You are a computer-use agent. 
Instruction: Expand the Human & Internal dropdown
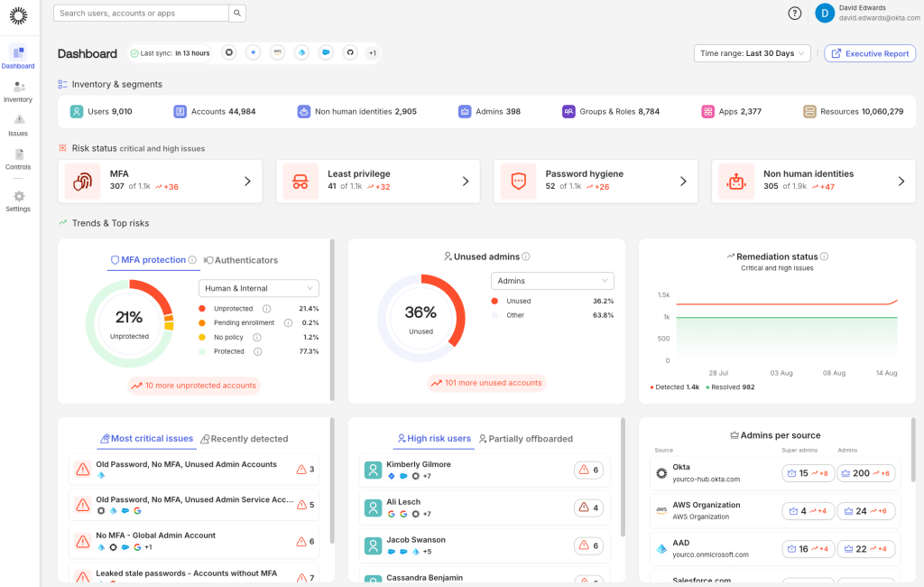pyautogui.click(x=258, y=288)
